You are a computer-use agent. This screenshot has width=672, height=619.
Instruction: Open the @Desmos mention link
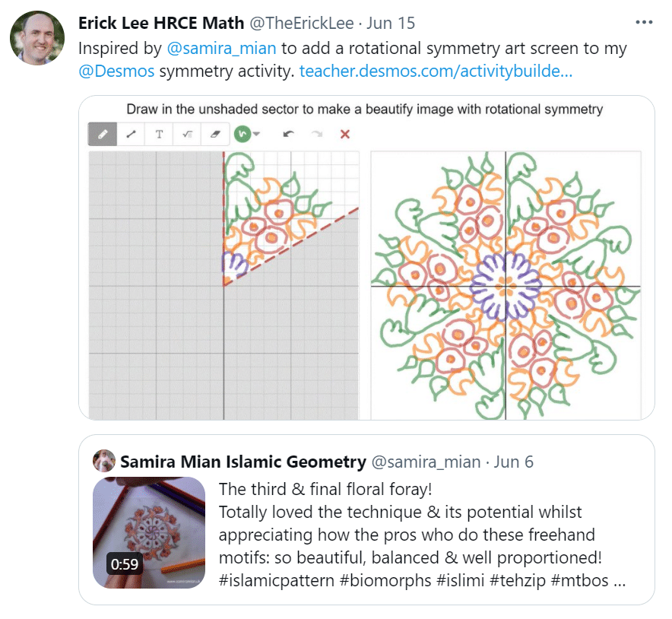coord(116,71)
